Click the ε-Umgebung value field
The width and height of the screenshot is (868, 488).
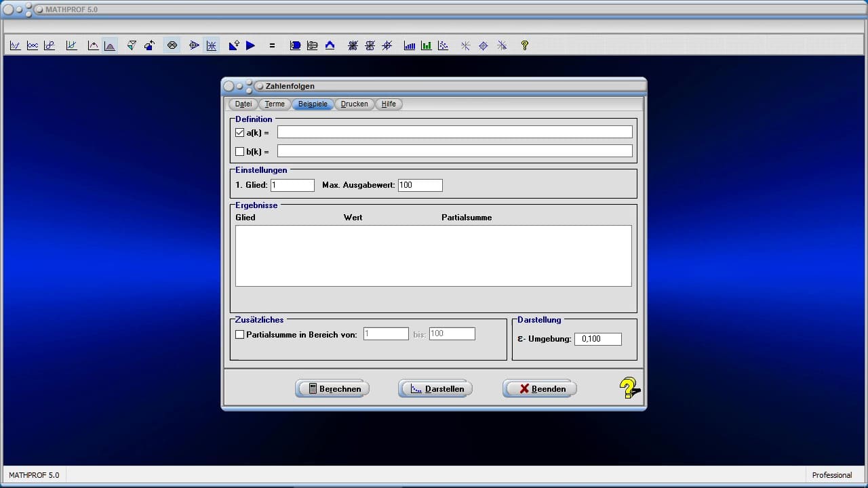(597, 339)
